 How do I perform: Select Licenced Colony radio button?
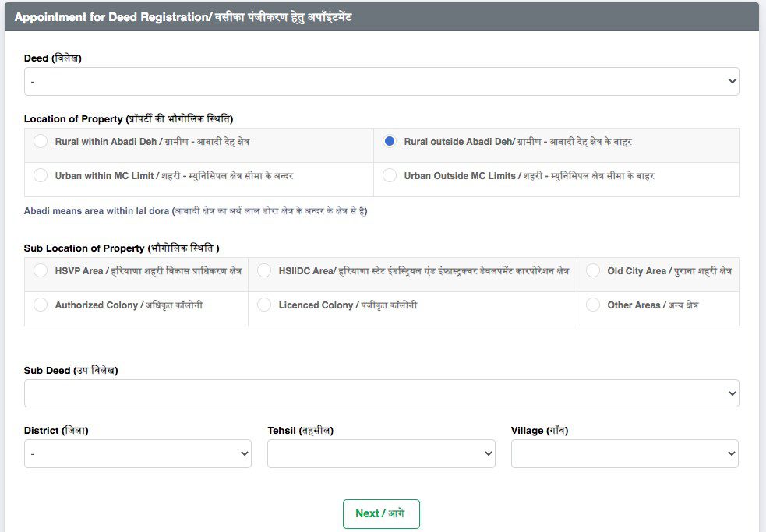(x=264, y=305)
